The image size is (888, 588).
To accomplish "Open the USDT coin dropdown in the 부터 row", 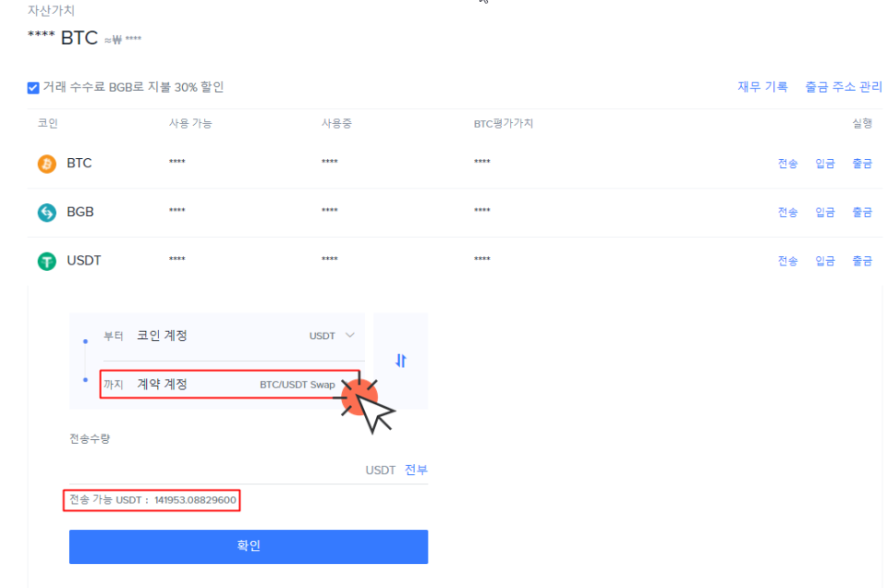I will pyautogui.click(x=332, y=335).
